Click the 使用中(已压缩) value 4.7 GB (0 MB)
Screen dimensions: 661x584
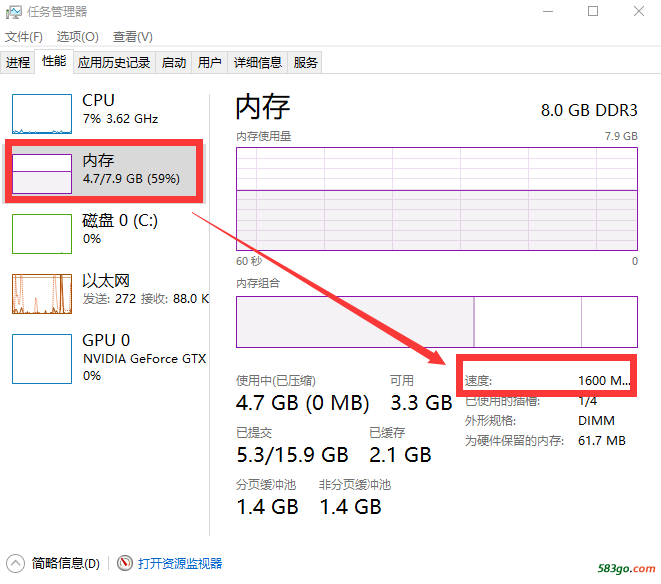(x=302, y=403)
